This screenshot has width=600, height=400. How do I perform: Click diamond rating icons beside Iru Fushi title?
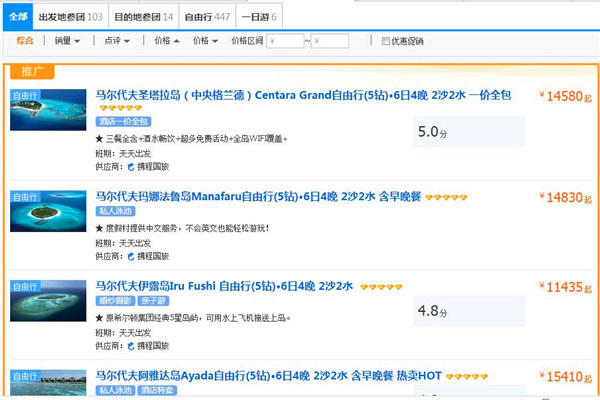point(380,288)
